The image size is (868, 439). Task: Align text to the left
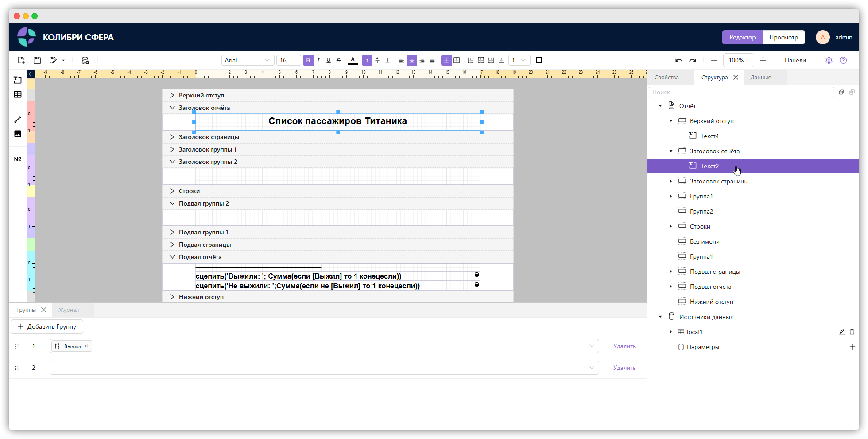(x=402, y=60)
